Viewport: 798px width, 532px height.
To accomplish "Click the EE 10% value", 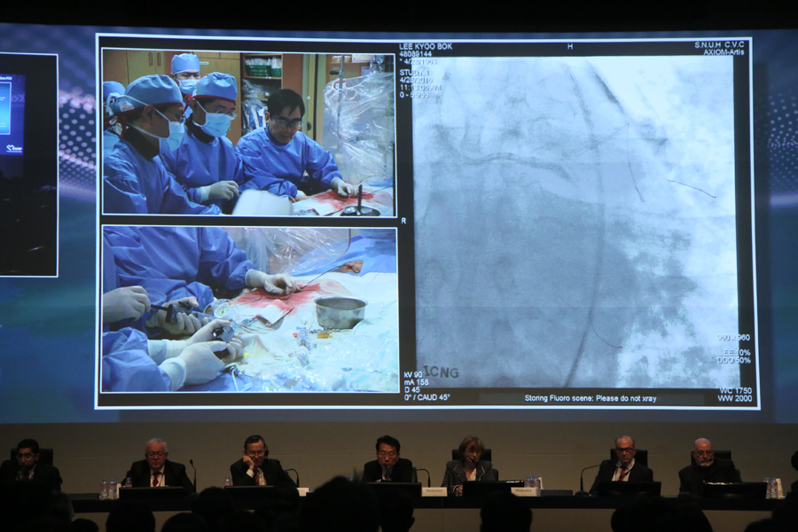I will click(x=737, y=352).
